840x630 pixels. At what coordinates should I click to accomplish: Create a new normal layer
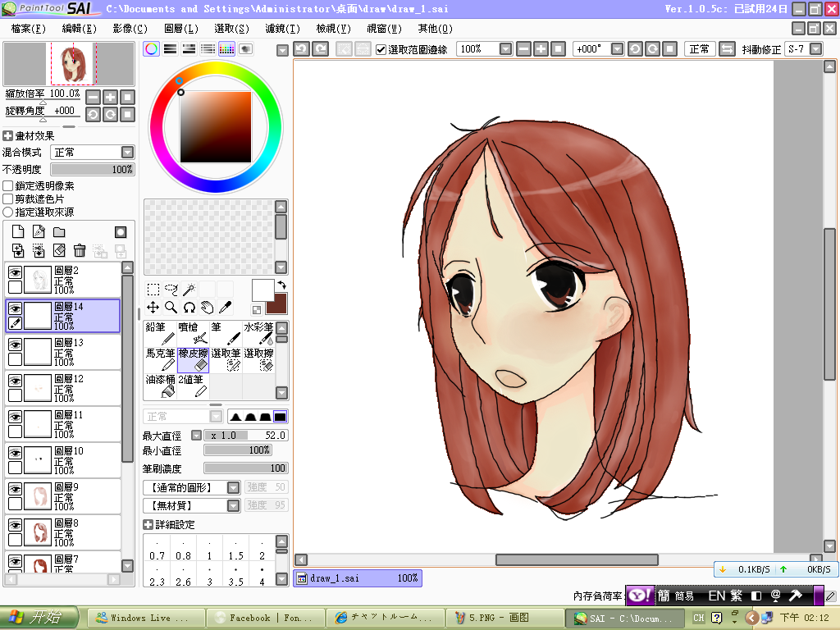coord(18,231)
